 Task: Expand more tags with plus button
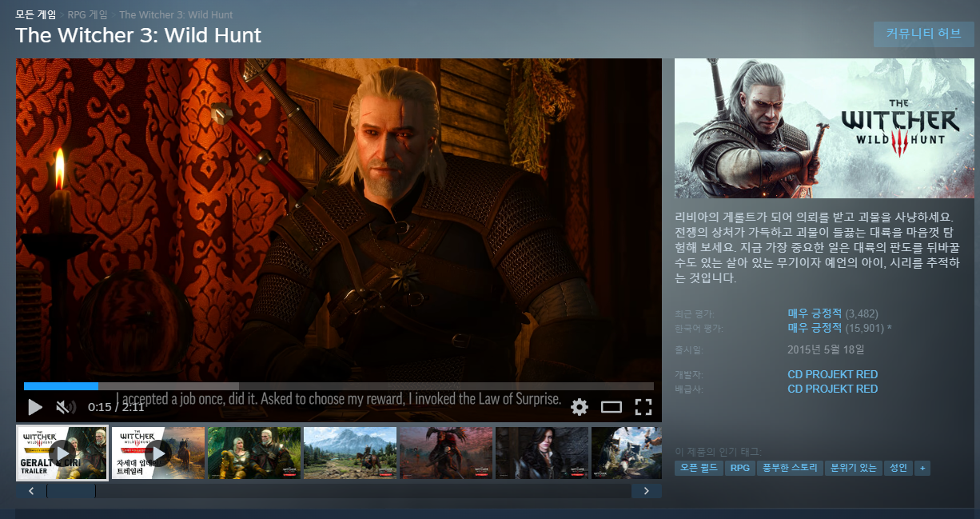pyautogui.click(x=922, y=468)
